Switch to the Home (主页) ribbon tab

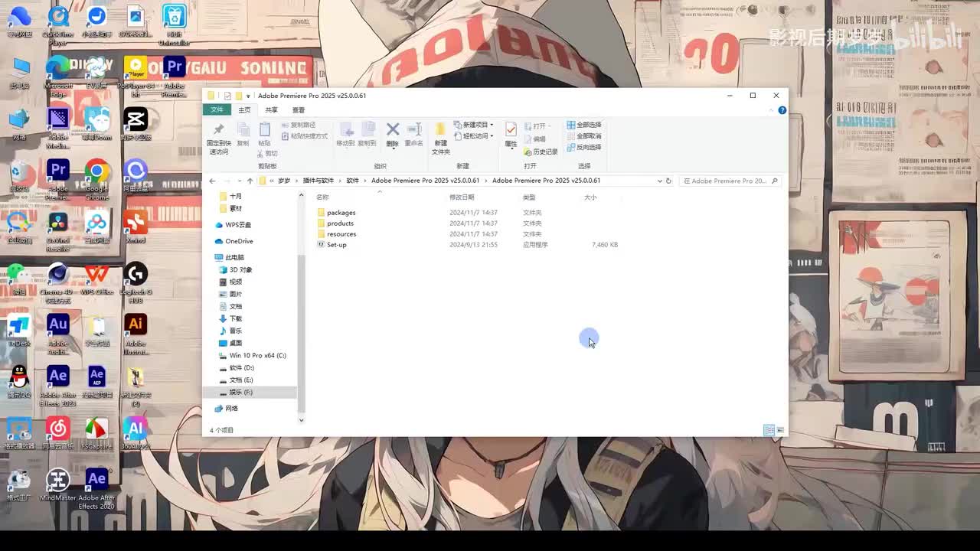pos(244,110)
